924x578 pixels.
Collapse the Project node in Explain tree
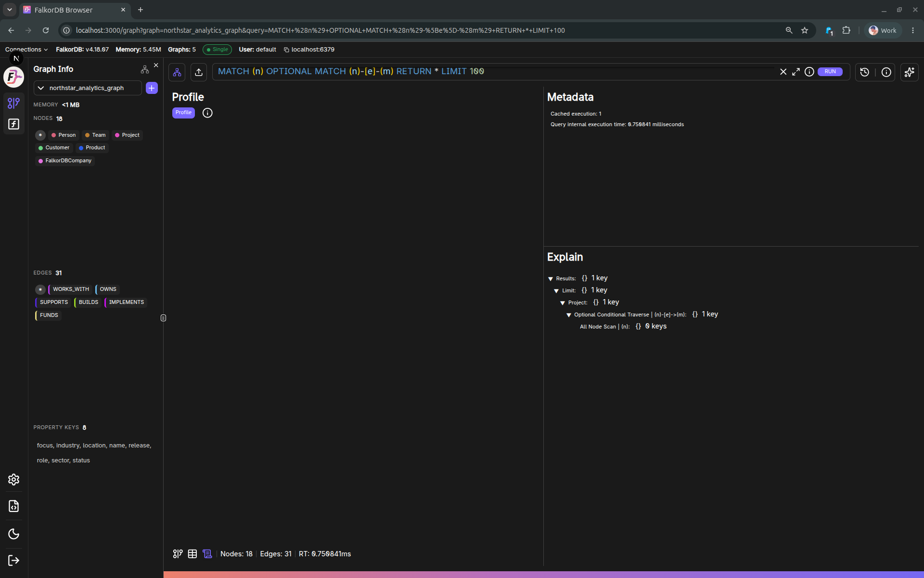563,303
